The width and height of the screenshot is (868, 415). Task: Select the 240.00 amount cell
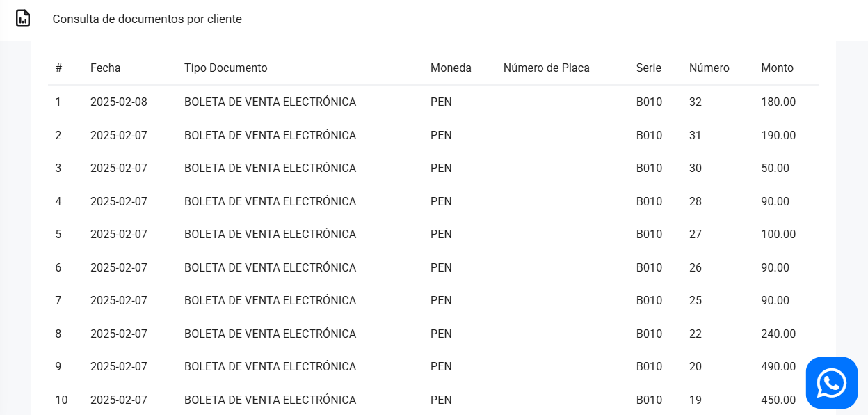[778, 334]
